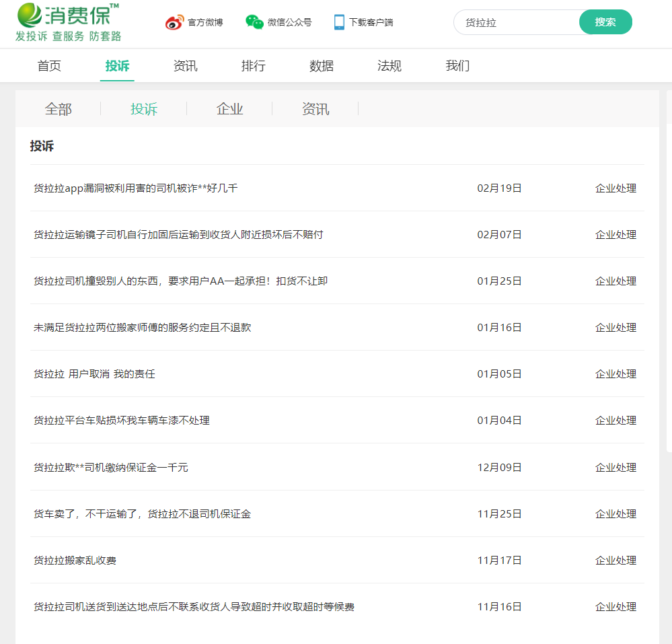This screenshot has height=644, width=672.
Task: Open complaint 货拉拉司机撞毁别人的东西
Action: 180,281
